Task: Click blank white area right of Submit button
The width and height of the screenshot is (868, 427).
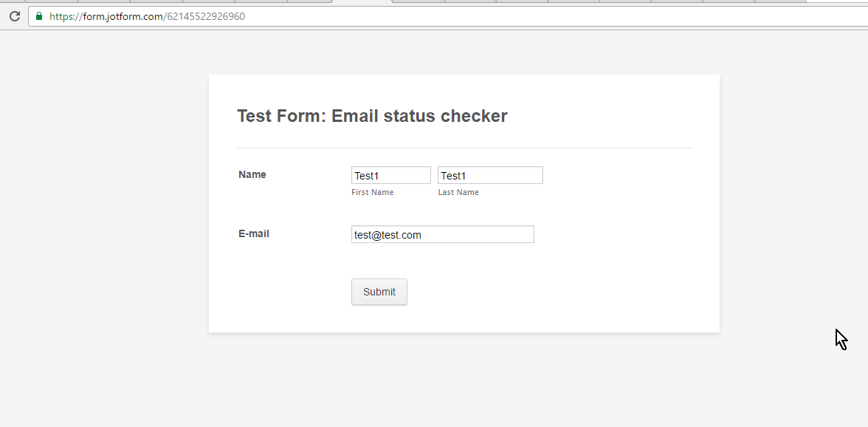Action: tap(554, 292)
